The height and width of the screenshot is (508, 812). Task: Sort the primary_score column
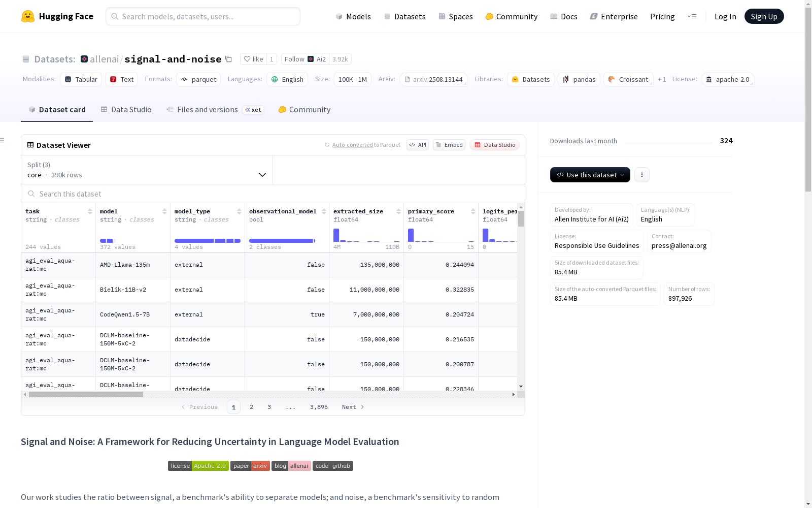[x=473, y=211]
